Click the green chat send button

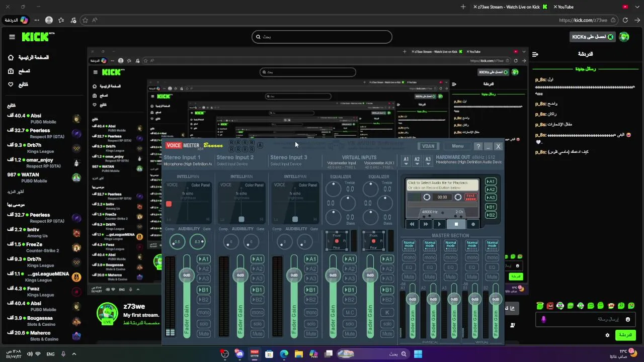[625, 335]
